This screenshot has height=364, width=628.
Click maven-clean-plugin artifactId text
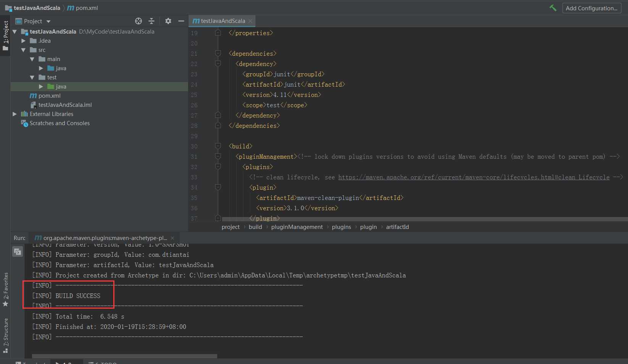coord(328,198)
